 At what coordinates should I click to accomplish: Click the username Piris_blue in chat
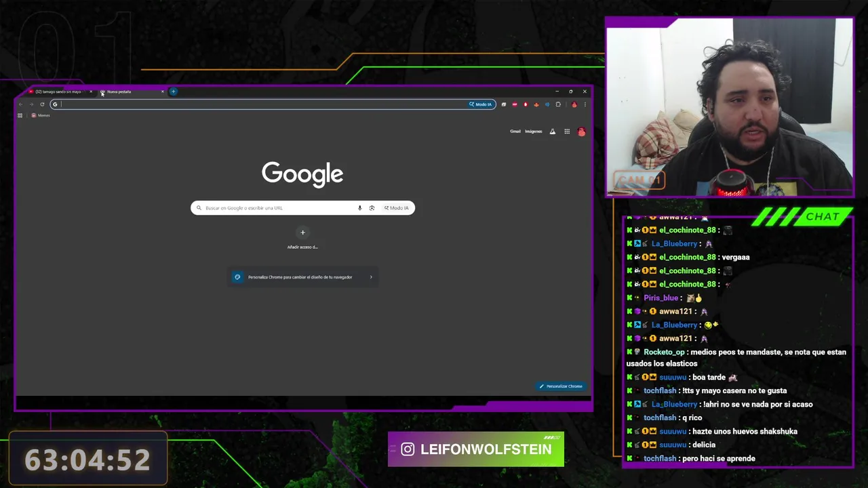[x=660, y=298]
